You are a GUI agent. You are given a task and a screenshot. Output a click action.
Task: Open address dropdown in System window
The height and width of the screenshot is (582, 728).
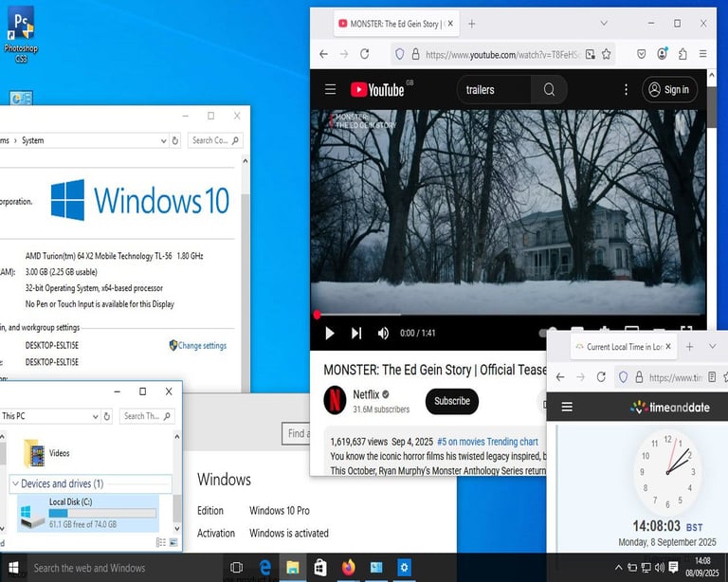[x=163, y=140]
